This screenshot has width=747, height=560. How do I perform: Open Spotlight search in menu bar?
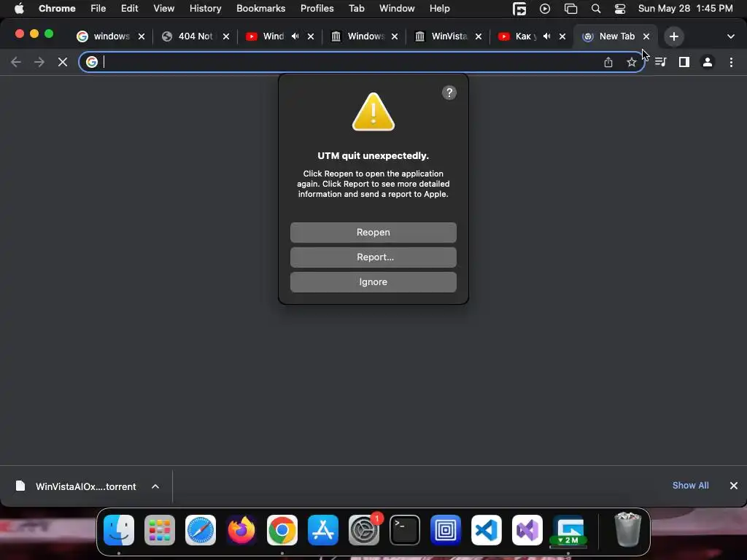tap(595, 9)
